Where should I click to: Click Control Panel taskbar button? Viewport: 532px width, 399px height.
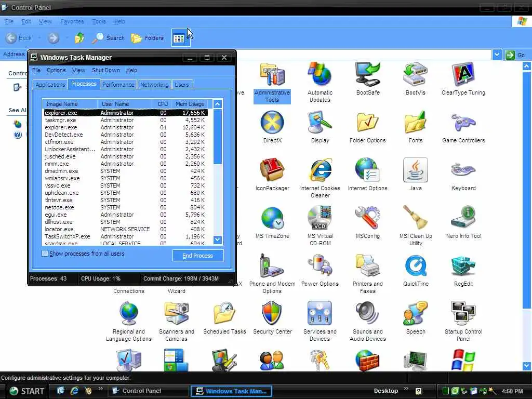point(148,391)
